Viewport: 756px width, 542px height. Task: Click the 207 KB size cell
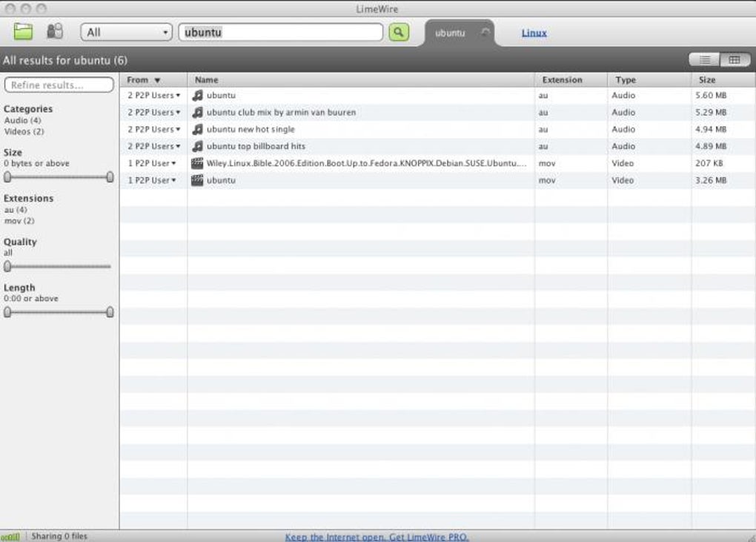click(x=709, y=163)
